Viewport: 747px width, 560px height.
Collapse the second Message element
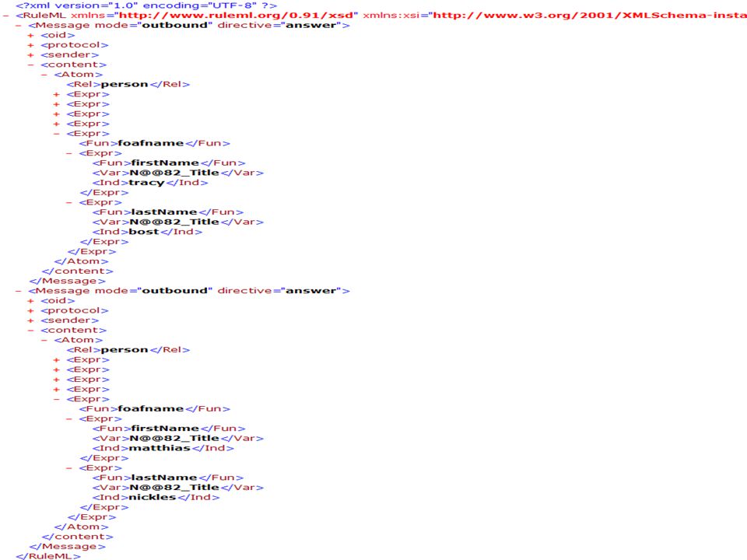pyautogui.click(x=18, y=291)
